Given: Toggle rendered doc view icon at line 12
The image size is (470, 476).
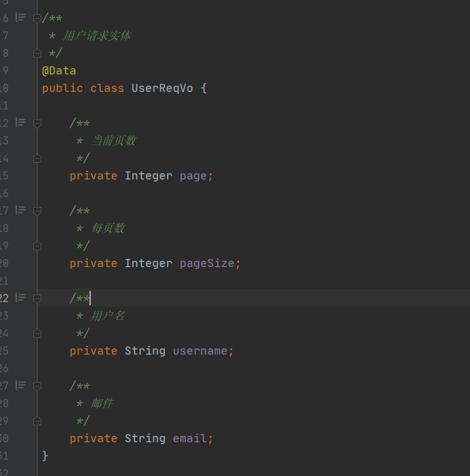Looking at the screenshot, I should (x=21, y=123).
